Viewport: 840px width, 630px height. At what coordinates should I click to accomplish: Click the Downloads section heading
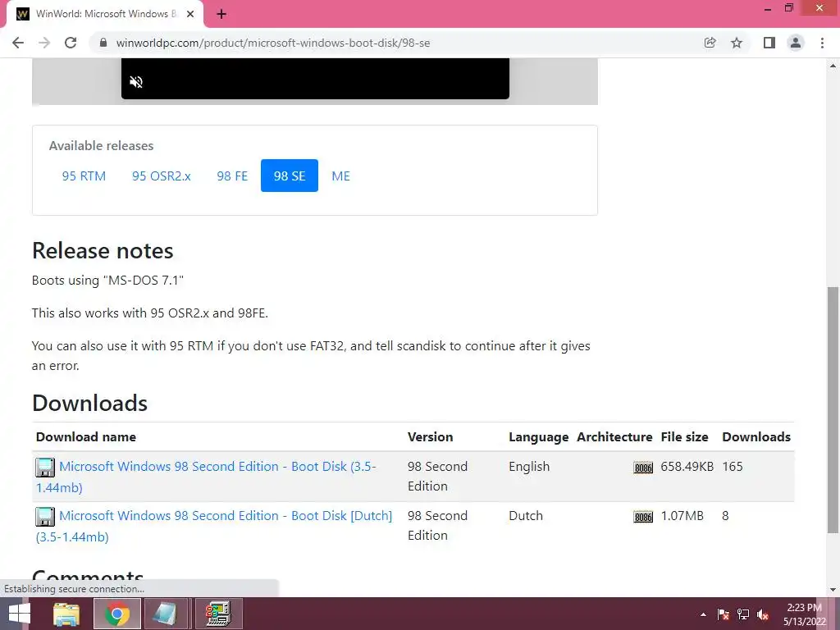pyautogui.click(x=89, y=404)
